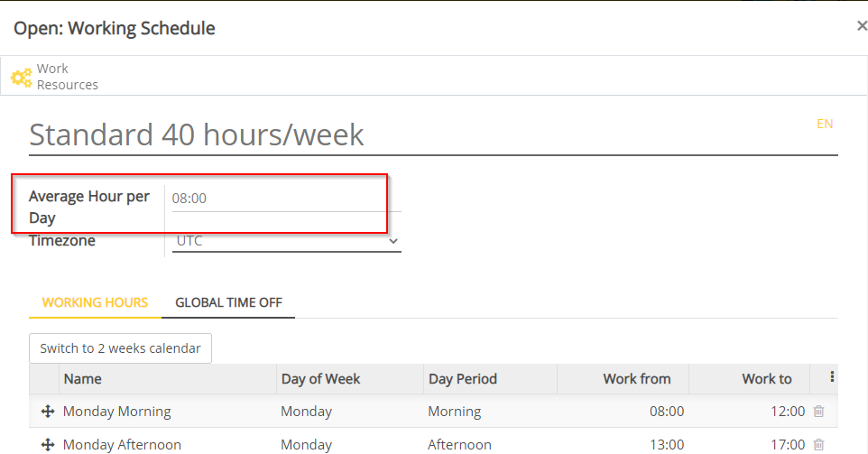Sort by Work from column header
868x454 pixels.
point(636,379)
